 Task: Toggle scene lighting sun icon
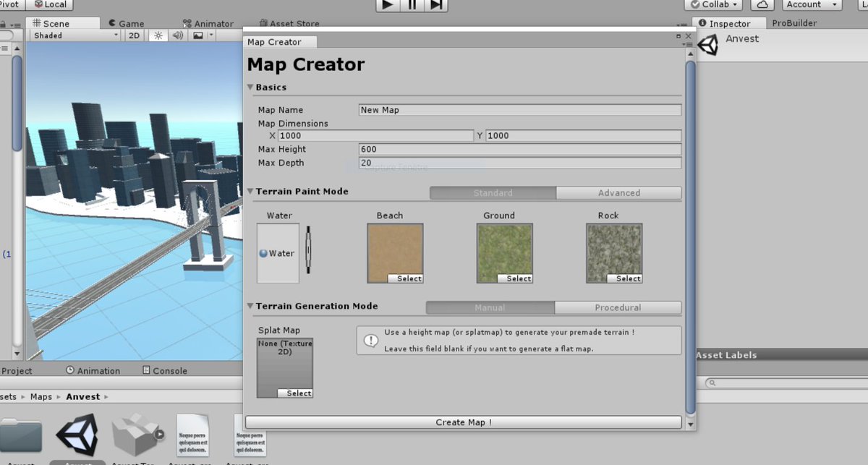(158, 35)
